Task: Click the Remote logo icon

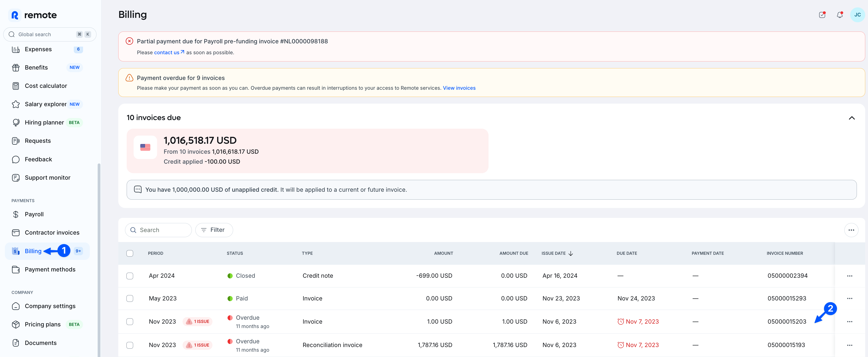Action: point(14,15)
